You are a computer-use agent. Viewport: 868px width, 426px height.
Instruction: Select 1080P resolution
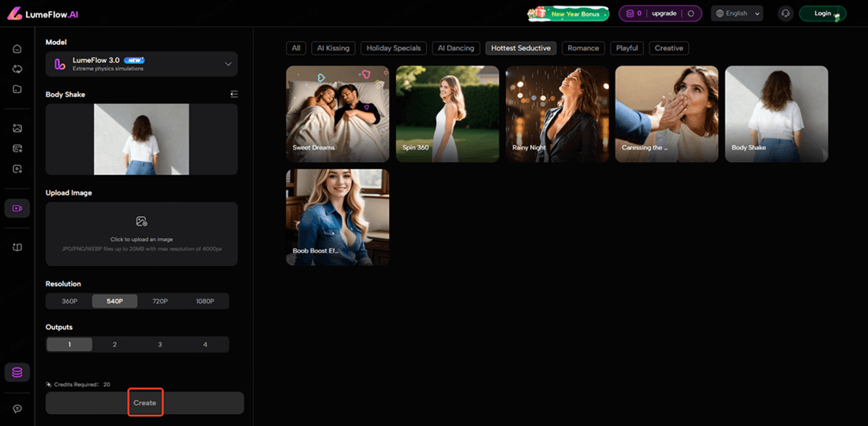point(205,301)
